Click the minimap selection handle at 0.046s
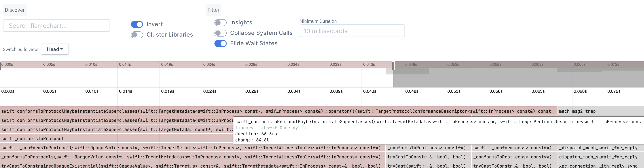644x168 pixels. tap(393, 66)
